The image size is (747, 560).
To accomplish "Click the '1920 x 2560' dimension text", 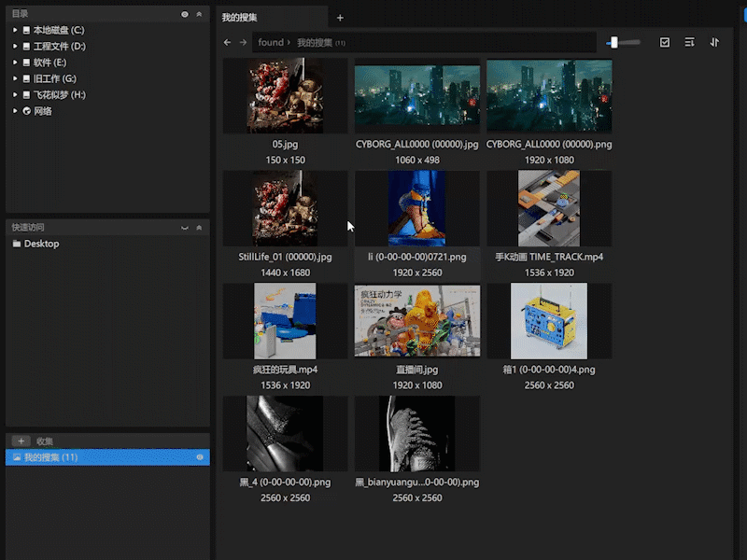I will pyautogui.click(x=417, y=273).
